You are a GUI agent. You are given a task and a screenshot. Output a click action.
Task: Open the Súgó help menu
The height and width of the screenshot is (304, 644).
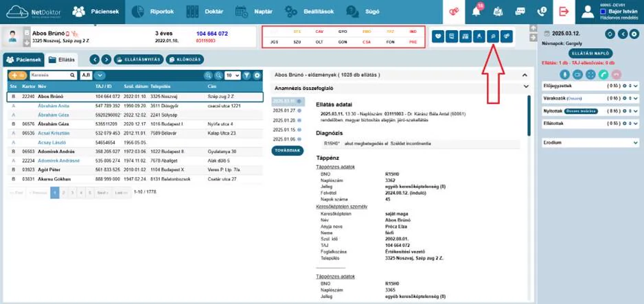point(363,12)
